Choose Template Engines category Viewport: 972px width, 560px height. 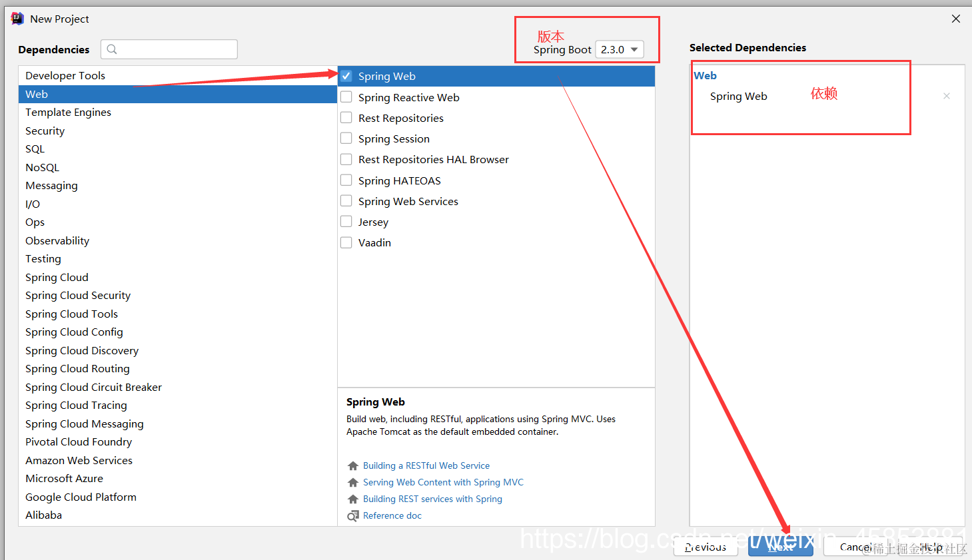178,112
